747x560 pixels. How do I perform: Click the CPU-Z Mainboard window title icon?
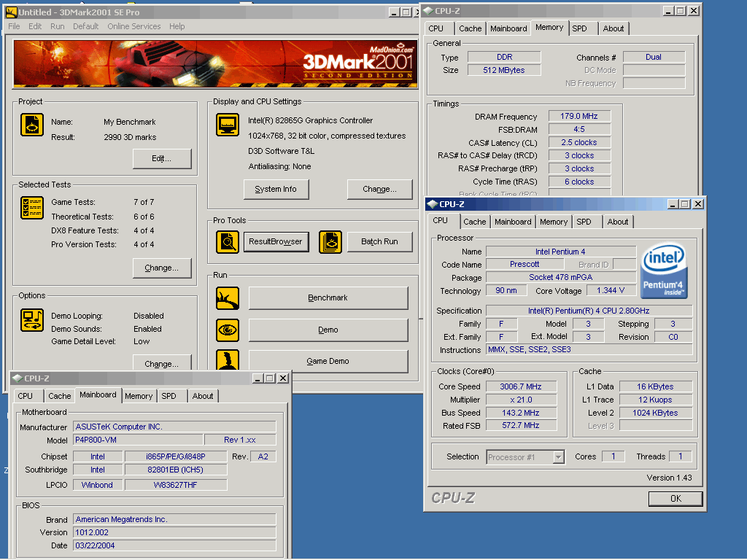18,378
